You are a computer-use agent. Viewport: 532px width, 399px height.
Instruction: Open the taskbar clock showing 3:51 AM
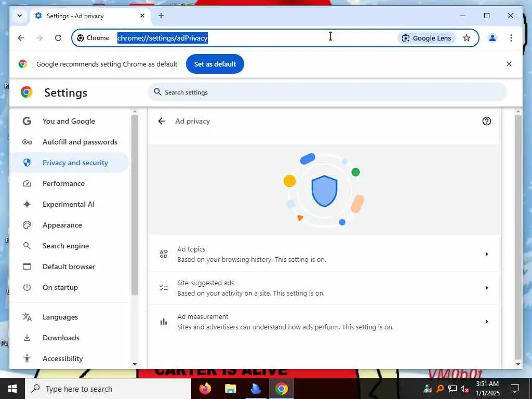pos(487,389)
